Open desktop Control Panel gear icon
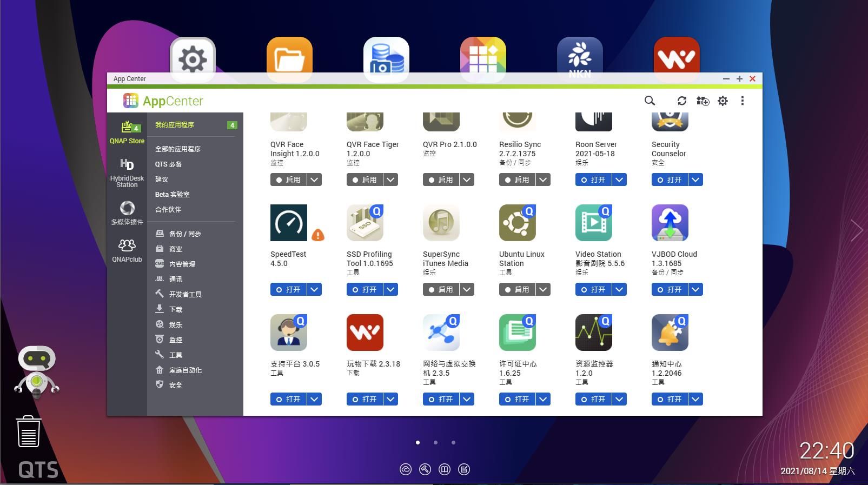The height and width of the screenshot is (485, 868). pos(193,55)
